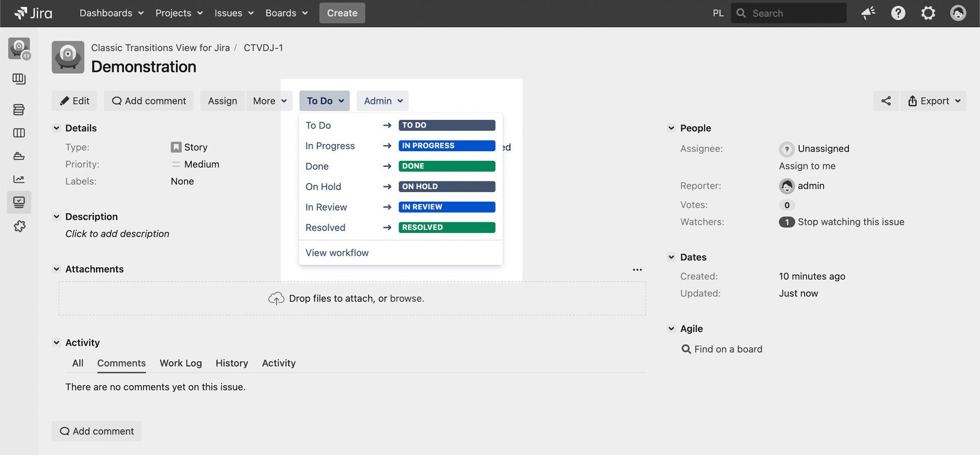Switch to the Work Log tab
Screen dimensions: 980x455
pyautogui.click(x=181, y=363)
